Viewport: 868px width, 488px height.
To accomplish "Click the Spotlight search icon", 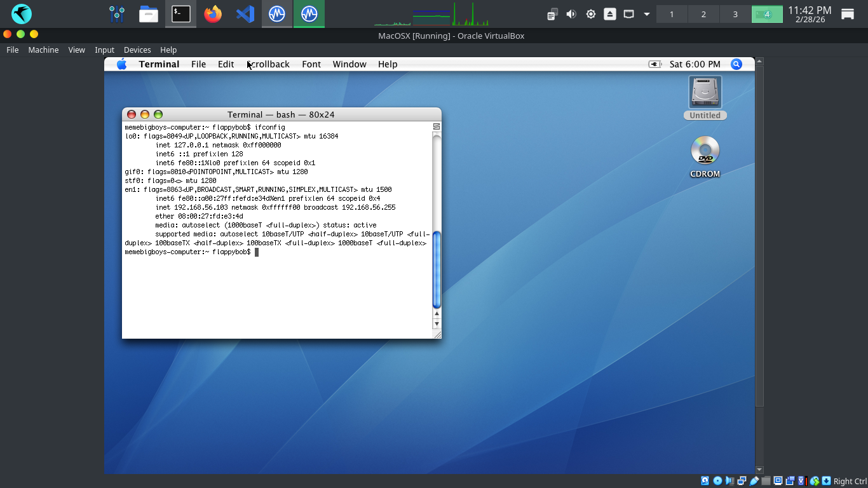I will click(736, 64).
